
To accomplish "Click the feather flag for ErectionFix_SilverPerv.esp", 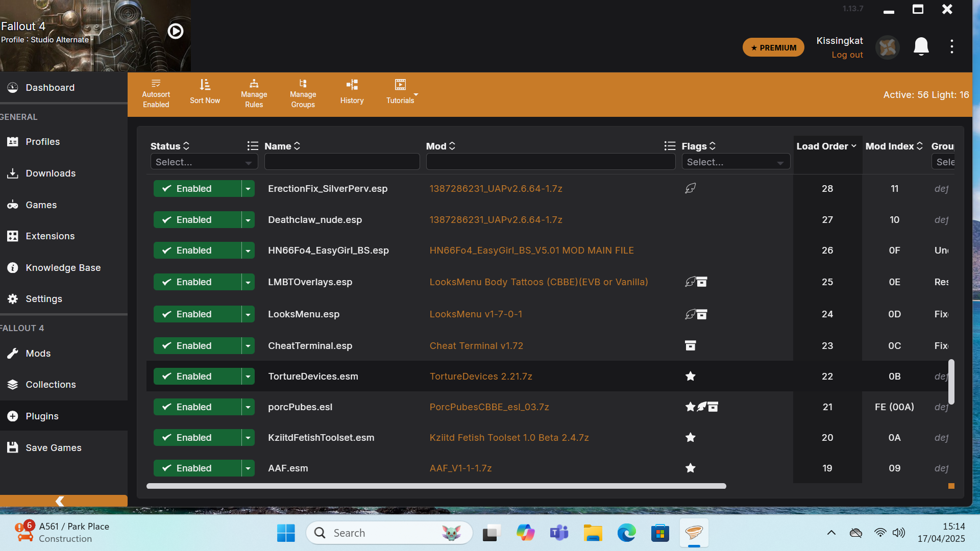I will [x=690, y=188].
